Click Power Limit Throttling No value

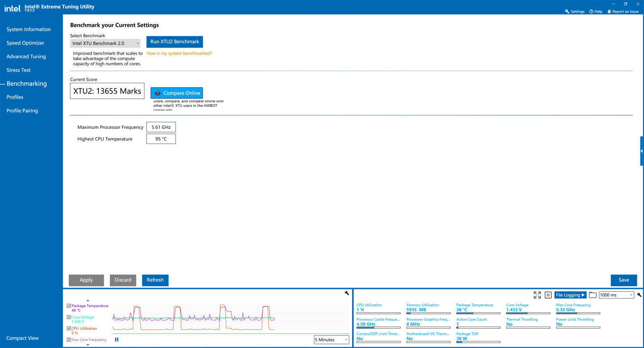click(x=559, y=324)
